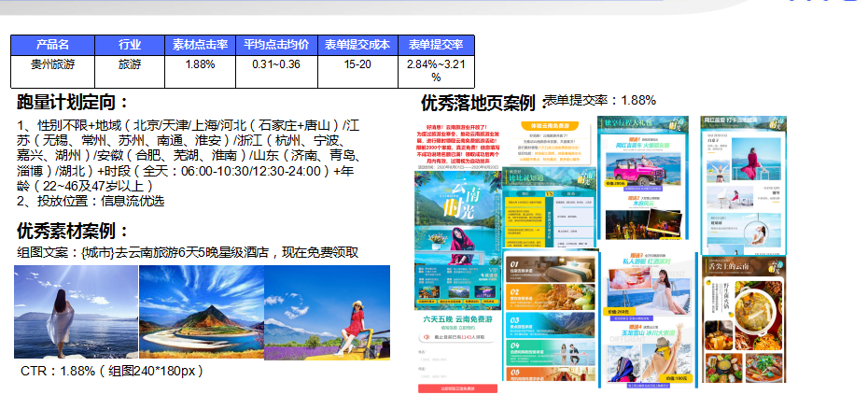Click the red 好消息 announcement text block
The width and height of the screenshot is (868, 409).
(458, 143)
